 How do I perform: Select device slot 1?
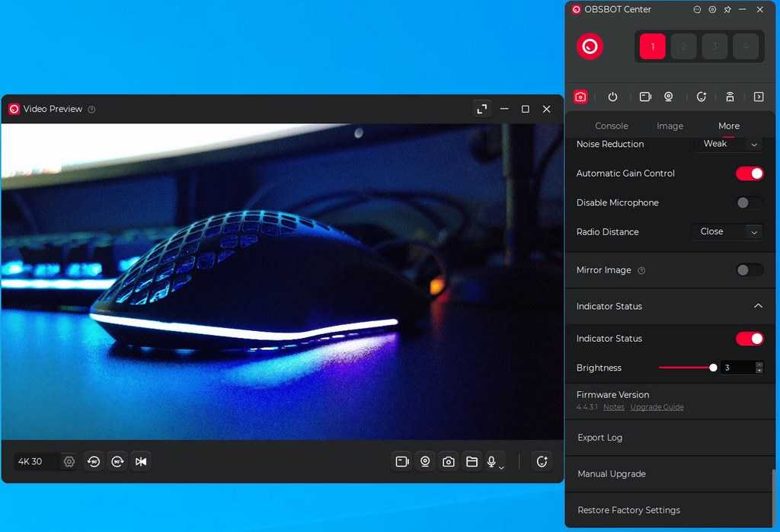coord(652,46)
